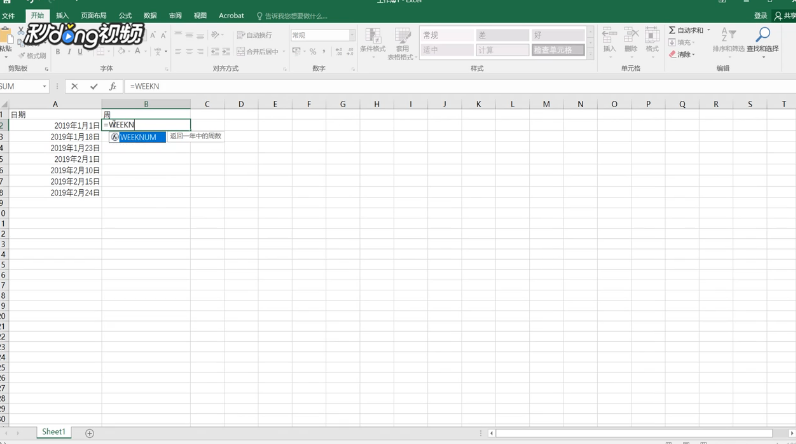Open Sort and Filter (排序和筛选)
The height and width of the screenshot is (444, 796).
[x=728, y=41]
